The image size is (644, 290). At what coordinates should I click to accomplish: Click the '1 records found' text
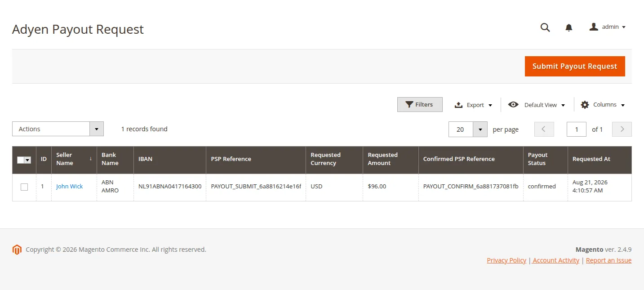pos(144,129)
